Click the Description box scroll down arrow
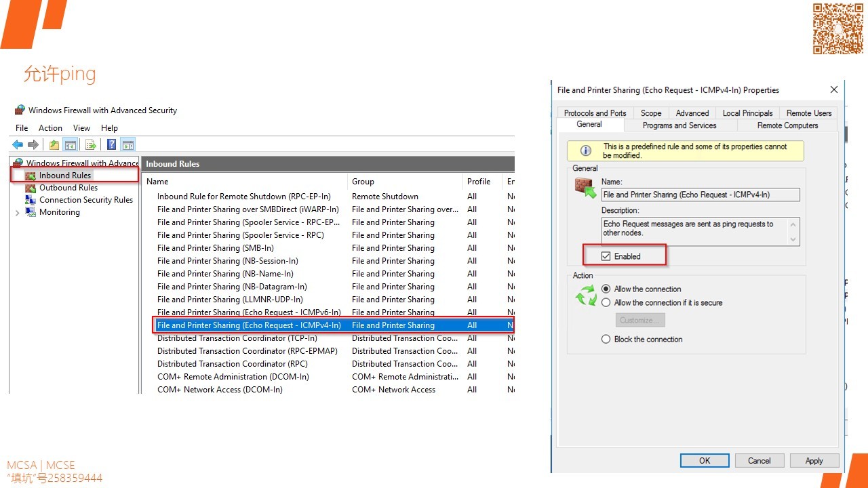This screenshot has width=868, height=488. pos(793,239)
